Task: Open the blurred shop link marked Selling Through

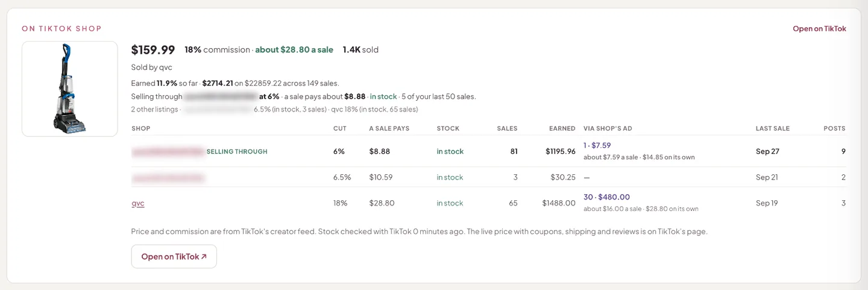Action: [168, 152]
